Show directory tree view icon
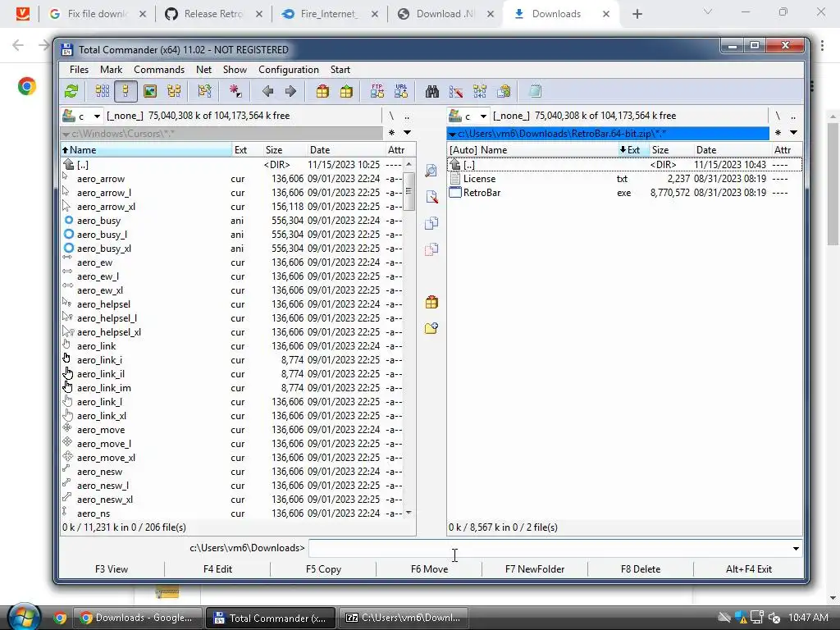Viewport: 840px width, 630px height. 174,91
